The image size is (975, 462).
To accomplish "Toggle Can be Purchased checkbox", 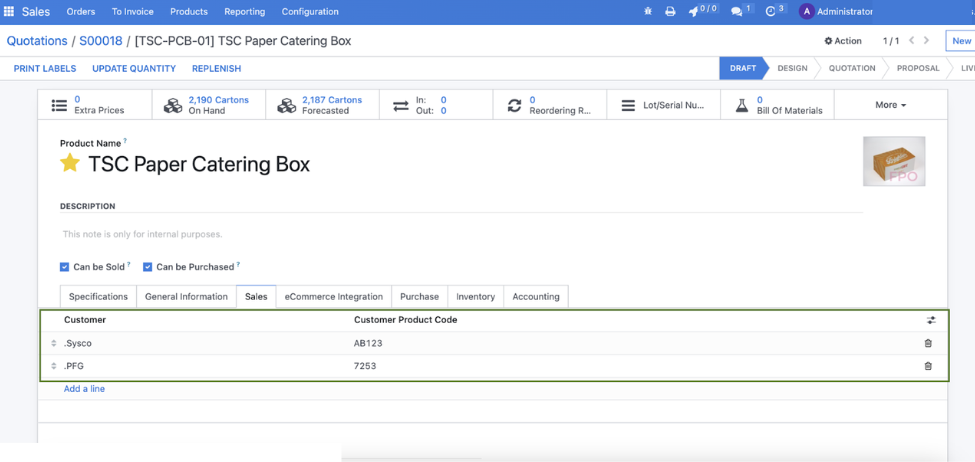I will pos(147,267).
